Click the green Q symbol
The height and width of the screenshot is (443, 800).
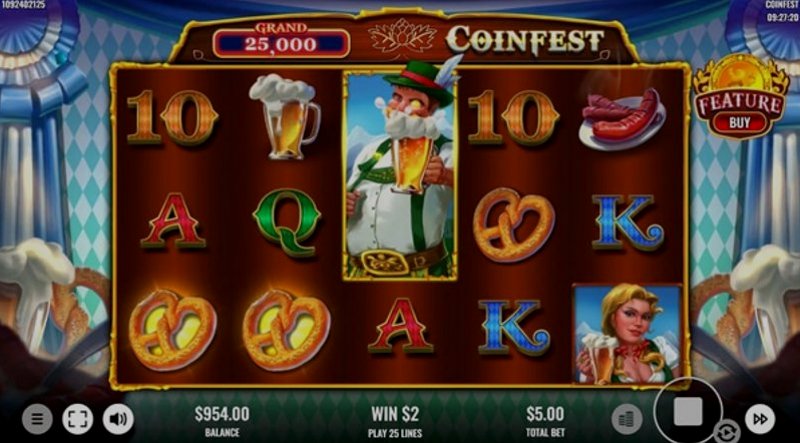coord(287,223)
